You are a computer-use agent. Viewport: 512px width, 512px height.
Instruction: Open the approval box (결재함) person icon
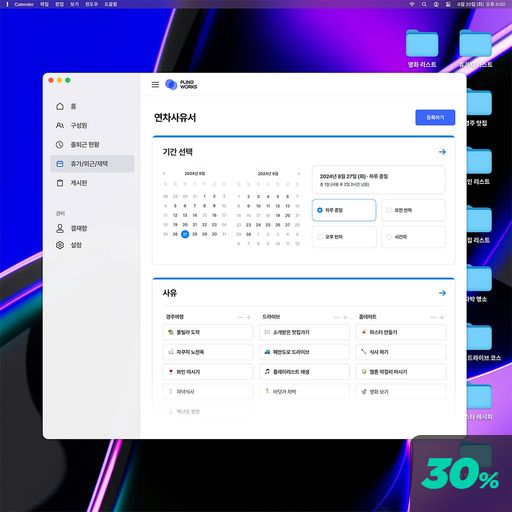(60, 228)
